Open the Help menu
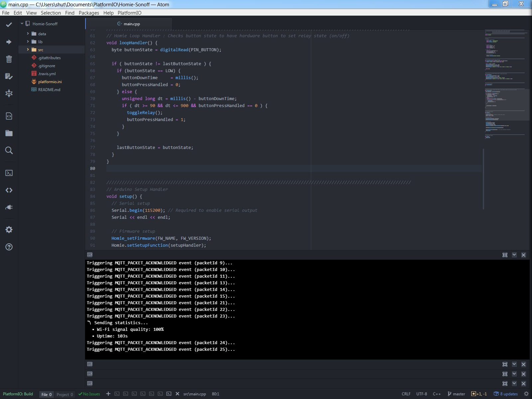The width and height of the screenshot is (532, 399). [108, 13]
